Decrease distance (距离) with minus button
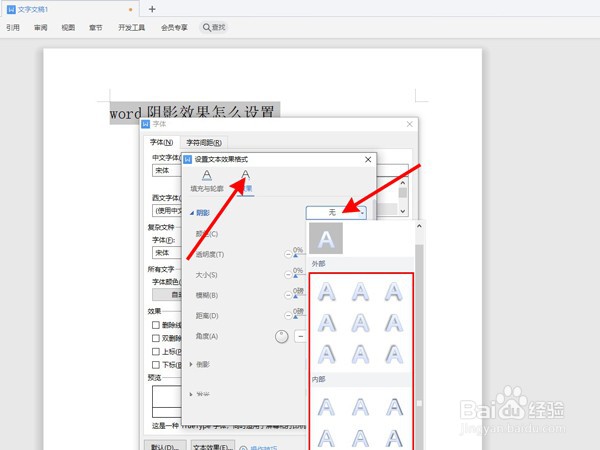600x450 pixels. click(288, 316)
